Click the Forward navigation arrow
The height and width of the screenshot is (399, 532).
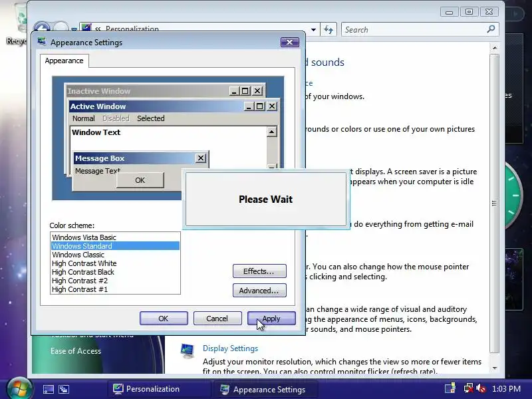pos(61,27)
